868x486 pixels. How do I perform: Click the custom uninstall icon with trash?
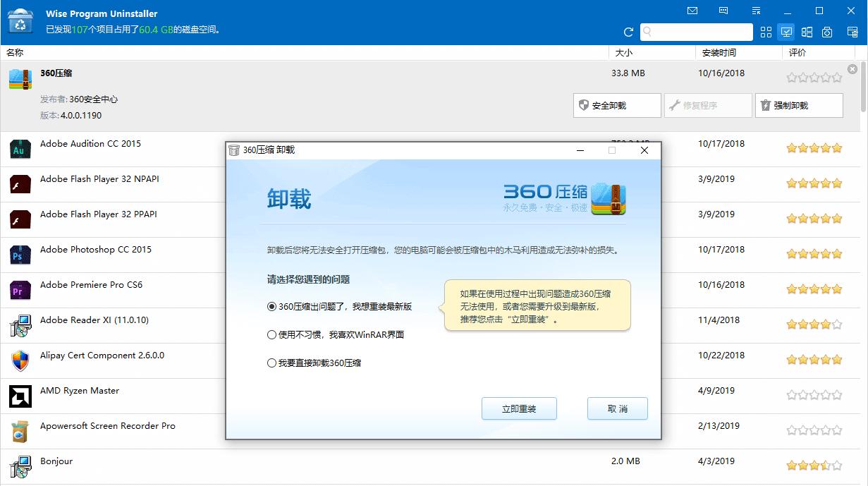tap(851, 32)
